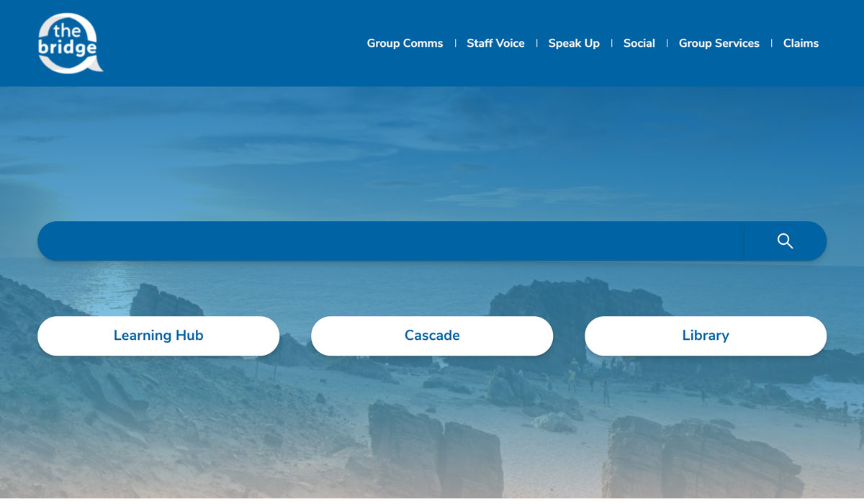Click the Cascade pill below the search bar
Viewport: 864px width, 504px height.
point(432,336)
